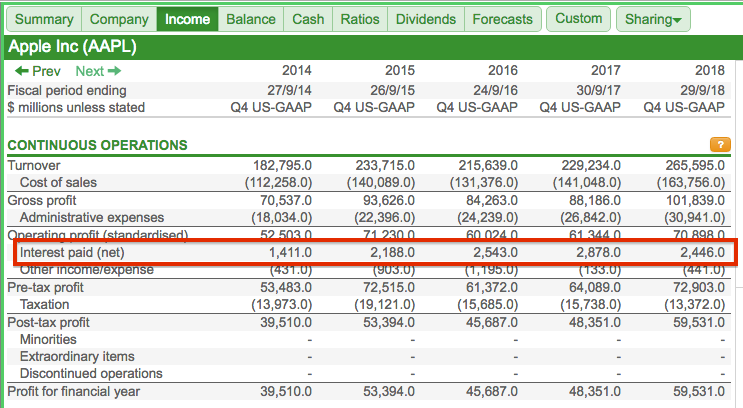Select the 2017 column header
Screen dimensions: 743x408
click(606, 71)
